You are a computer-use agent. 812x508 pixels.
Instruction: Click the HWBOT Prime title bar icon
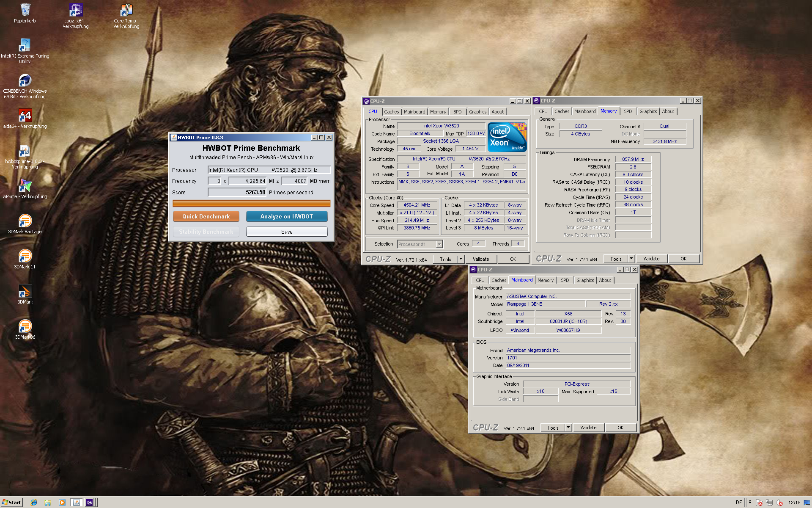click(x=173, y=138)
